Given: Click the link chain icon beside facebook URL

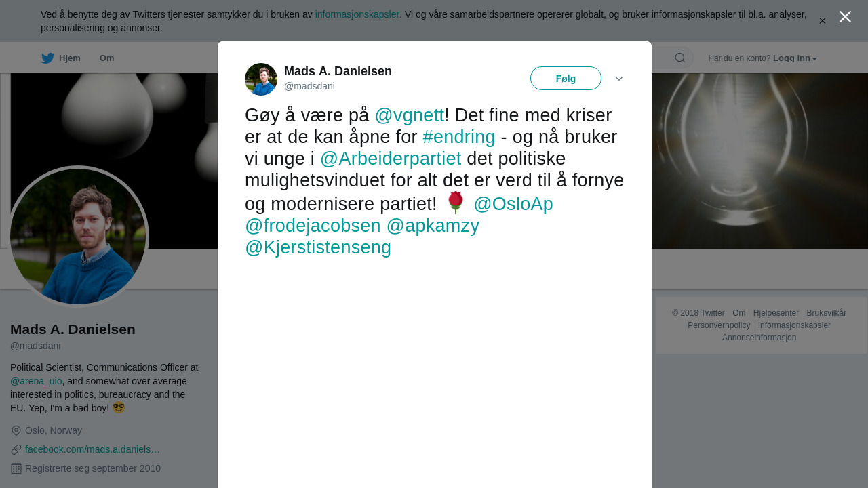Looking at the screenshot, I should [x=16, y=449].
